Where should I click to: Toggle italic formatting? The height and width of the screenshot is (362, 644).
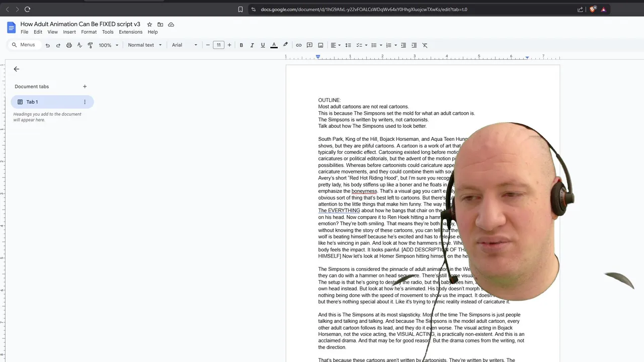(252, 45)
